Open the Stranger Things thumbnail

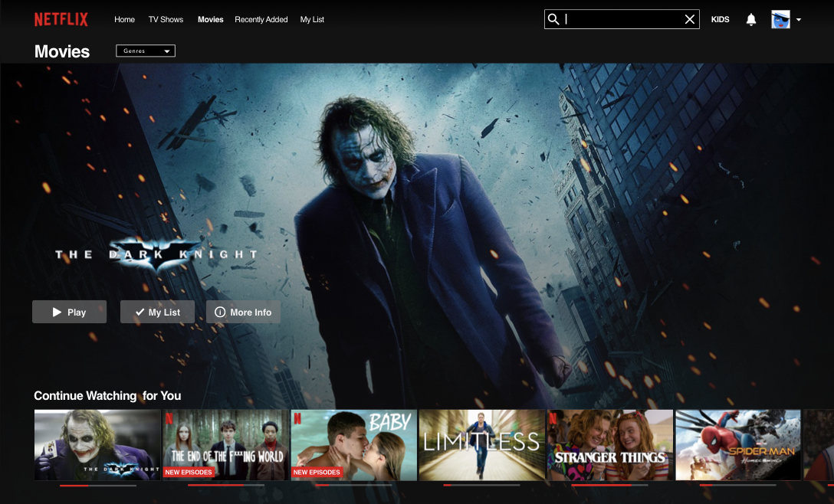tap(610, 445)
